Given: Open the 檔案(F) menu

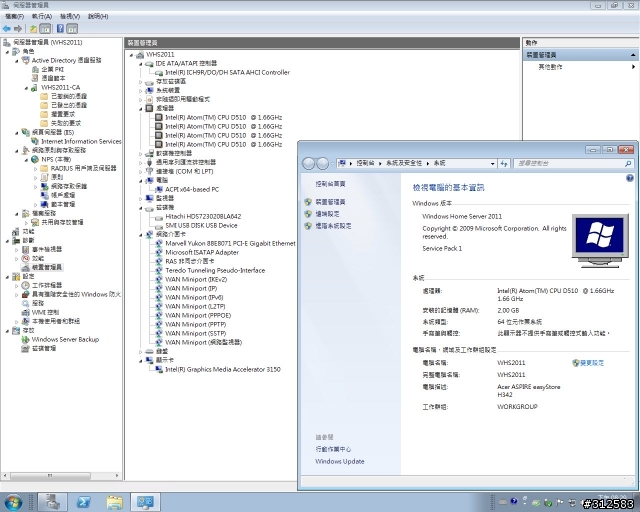Looking at the screenshot, I should tap(15, 16).
